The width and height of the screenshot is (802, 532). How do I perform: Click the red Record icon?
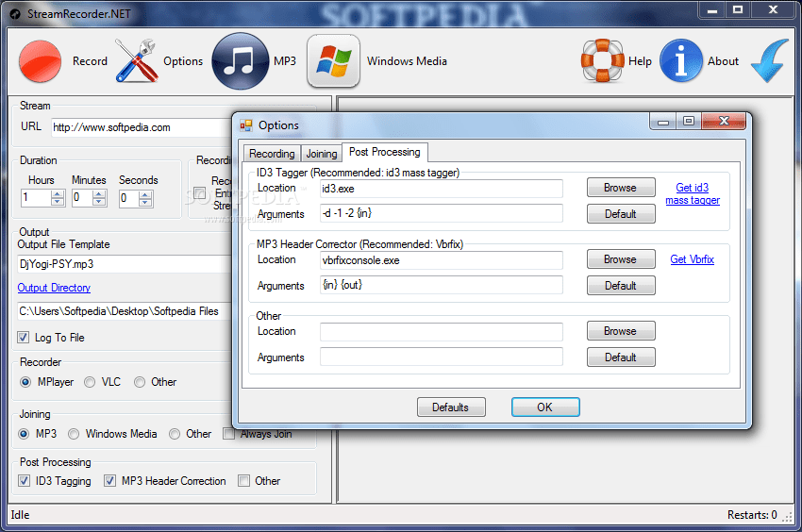40,61
